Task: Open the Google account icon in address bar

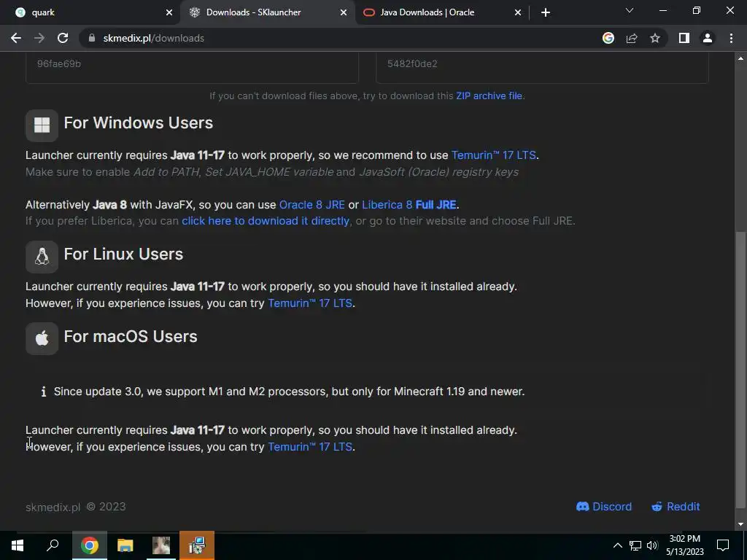Action: [608, 38]
